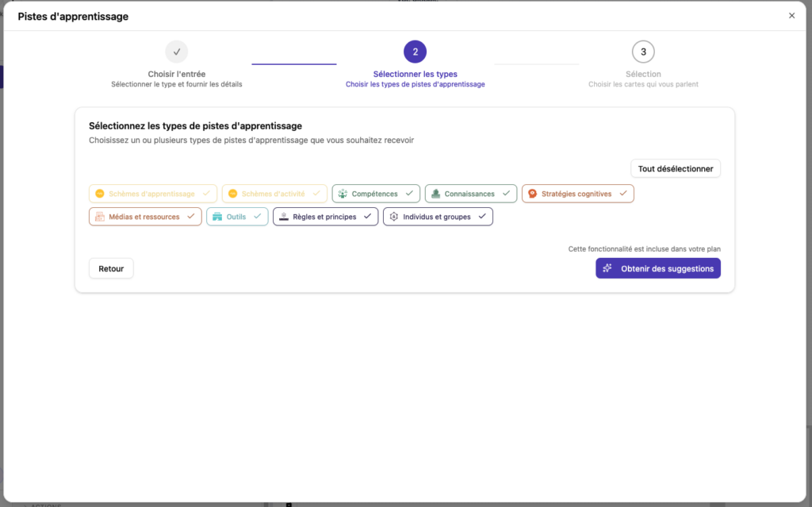Click the Compétences people icon
Screen dimensions: 812x507
click(x=343, y=194)
